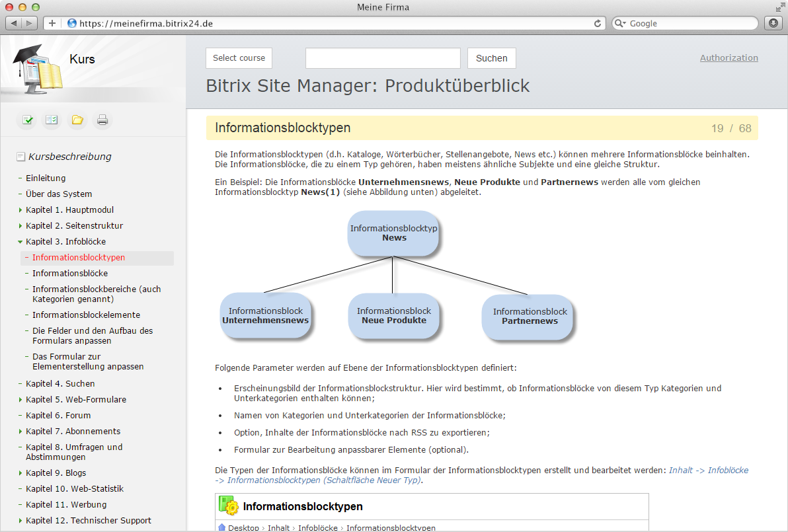Expand Kapitel 9. Blogs triangle
Screen dimensions: 788x532
click(x=20, y=473)
